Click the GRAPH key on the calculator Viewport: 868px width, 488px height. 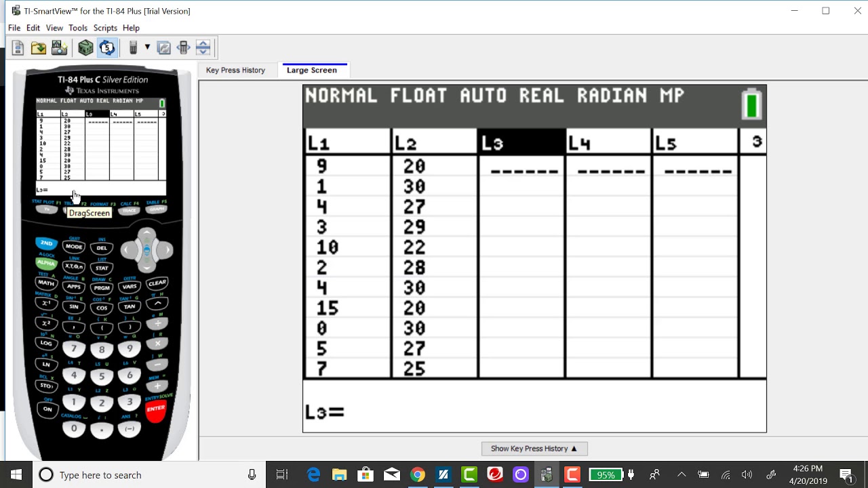157,209
